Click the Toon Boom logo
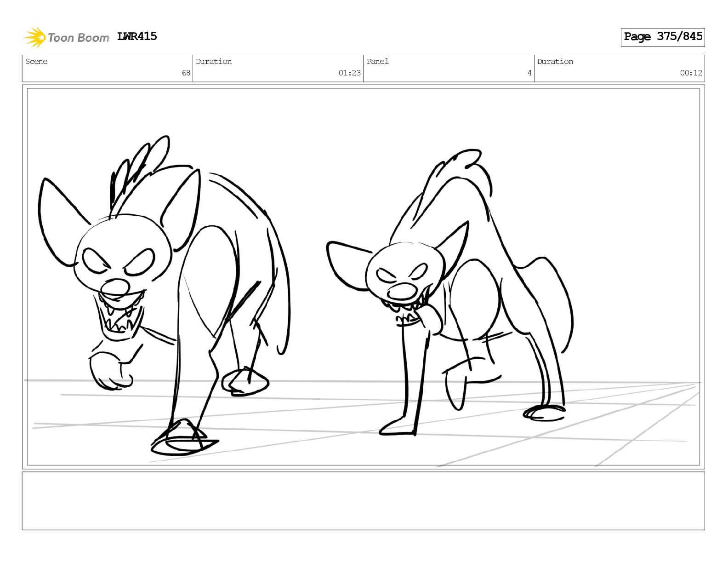Viewport: 728px width, 563px height. click(x=67, y=37)
